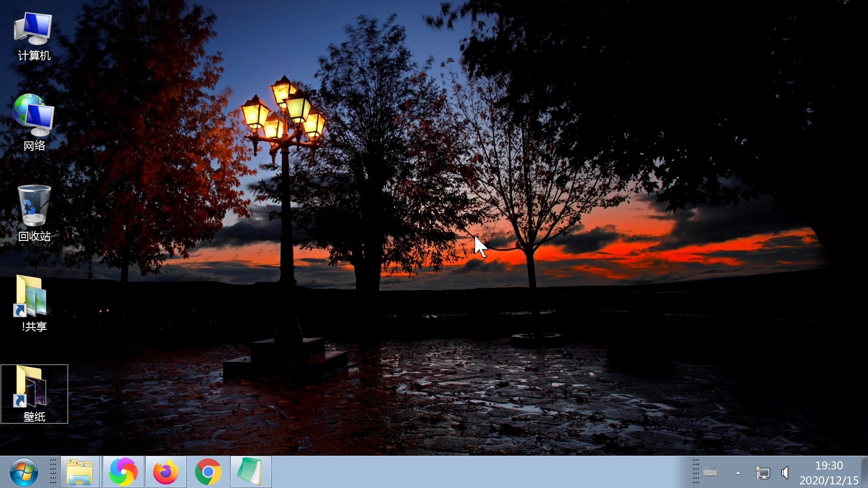Open the network status tray icon
Image resolution: width=868 pixels, height=488 pixels.
763,473
